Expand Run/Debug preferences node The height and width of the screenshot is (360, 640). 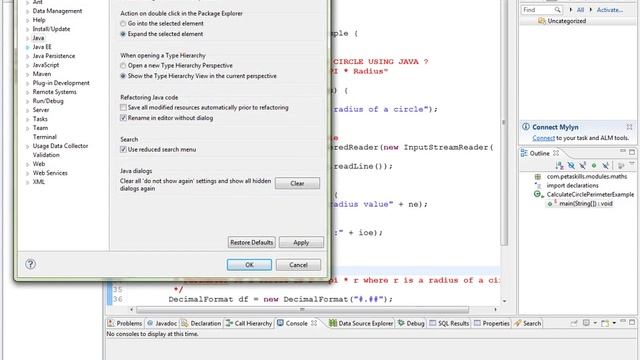pyautogui.click(x=28, y=101)
